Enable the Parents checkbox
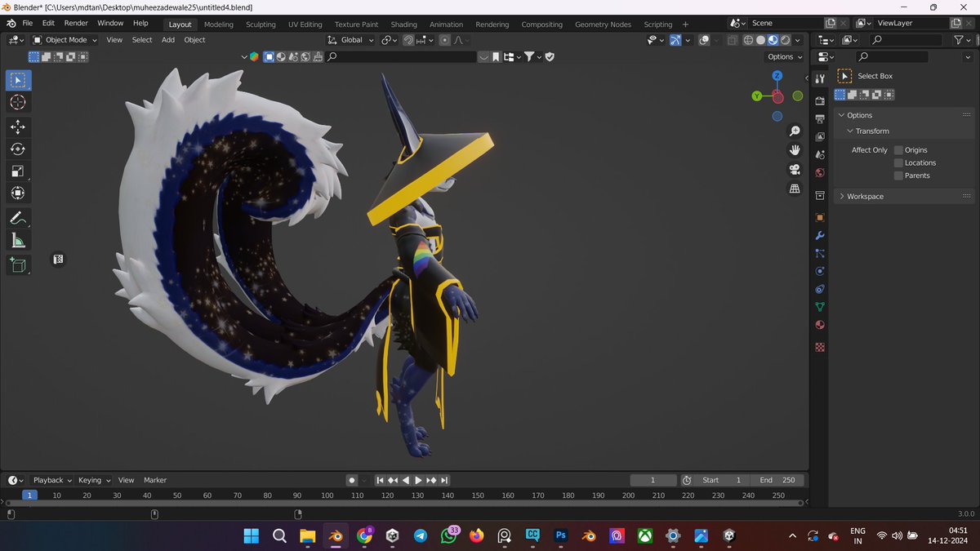The height and width of the screenshot is (551, 980). tap(898, 176)
